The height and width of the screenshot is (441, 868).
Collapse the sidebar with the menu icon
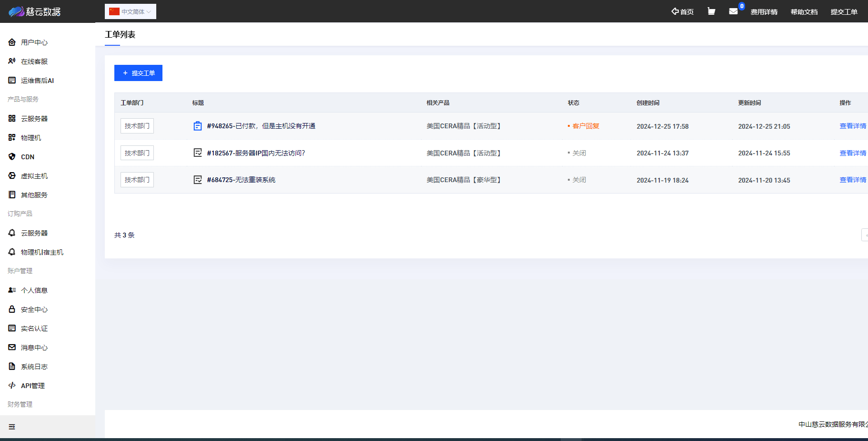pos(12,427)
